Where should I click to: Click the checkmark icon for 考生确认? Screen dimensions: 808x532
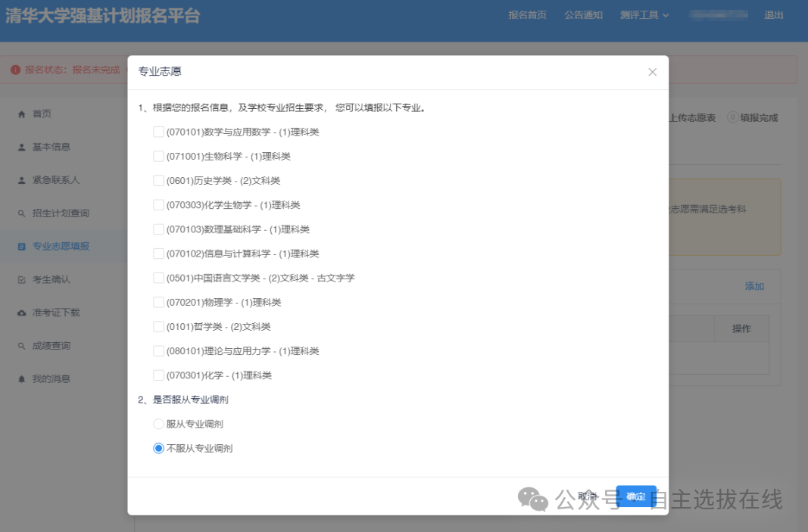[x=20, y=279]
